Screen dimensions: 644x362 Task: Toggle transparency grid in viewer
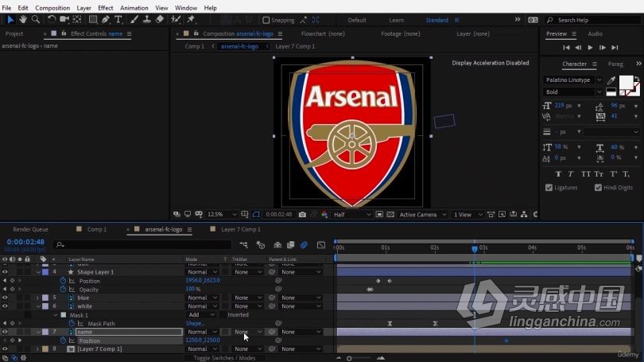point(390,215)
